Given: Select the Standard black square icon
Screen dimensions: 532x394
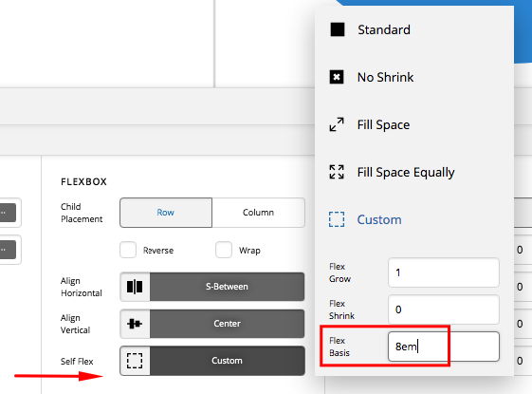Looking at the screenshot, I should coord(338,29).
